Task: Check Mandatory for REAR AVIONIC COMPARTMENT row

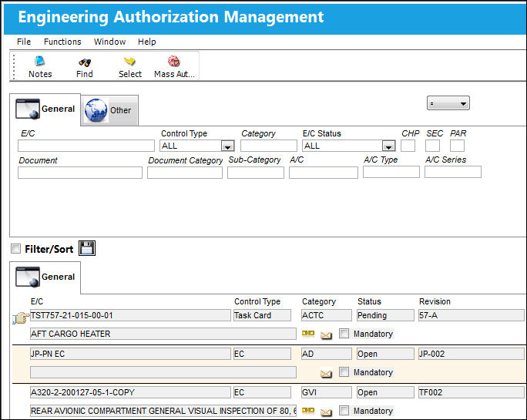Action: pos(344,410)
